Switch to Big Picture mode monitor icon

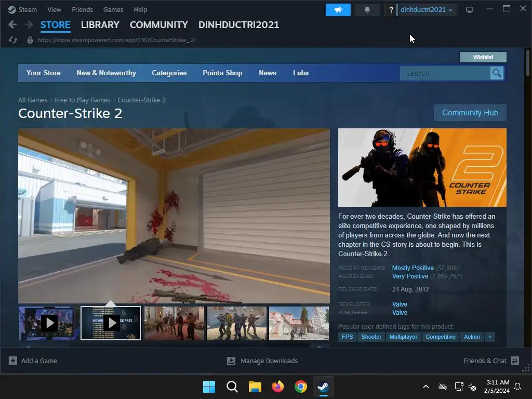click(469, 10)
